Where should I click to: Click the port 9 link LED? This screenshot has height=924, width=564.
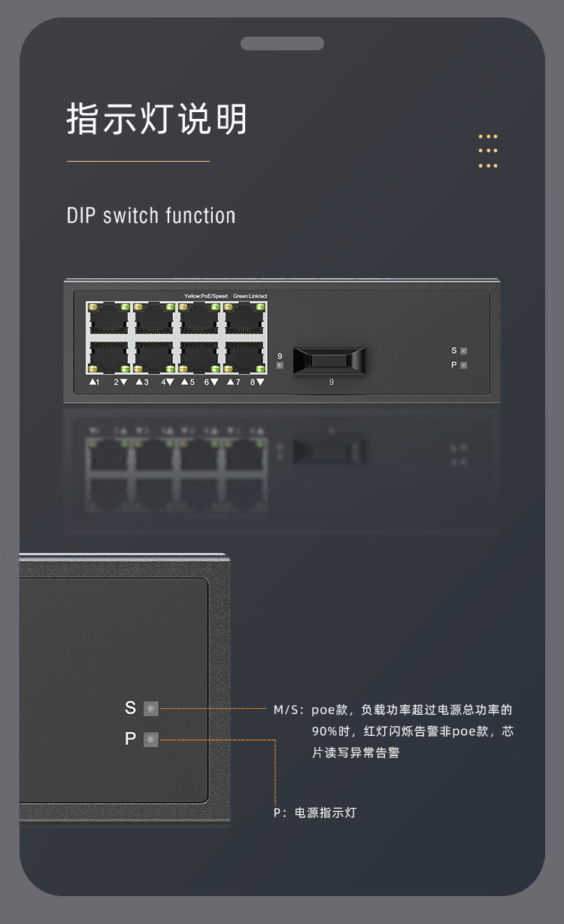point(280,365)
